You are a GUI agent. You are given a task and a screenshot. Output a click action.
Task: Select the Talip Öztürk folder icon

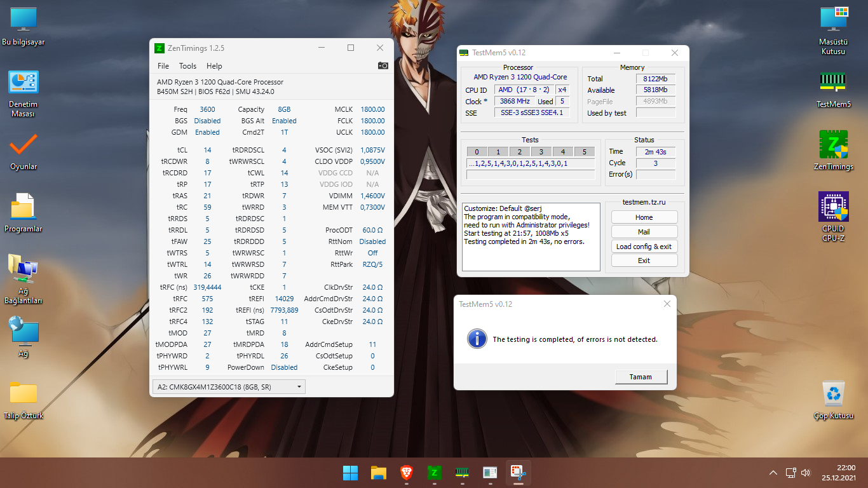[23, 400]
